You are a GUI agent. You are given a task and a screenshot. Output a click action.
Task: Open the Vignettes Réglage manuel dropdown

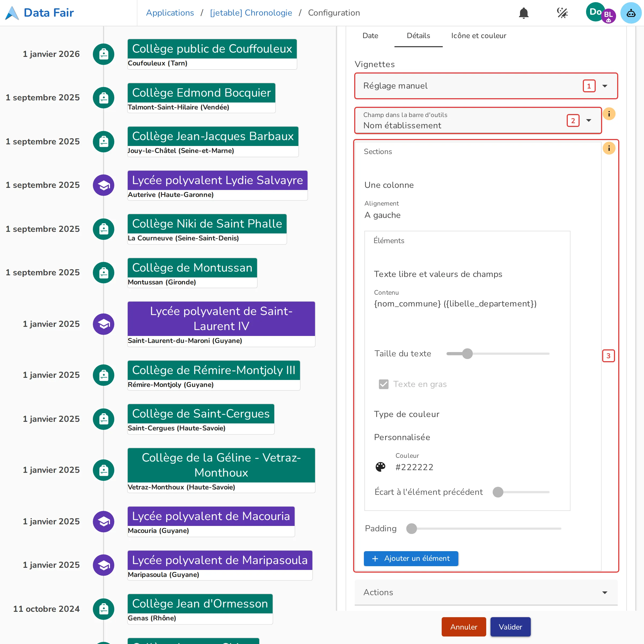pyautogui.click(x=486, y=86)
